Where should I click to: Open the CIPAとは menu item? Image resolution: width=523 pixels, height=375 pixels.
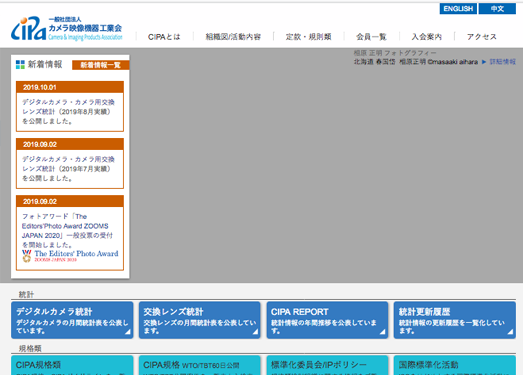tap(164, 37)
